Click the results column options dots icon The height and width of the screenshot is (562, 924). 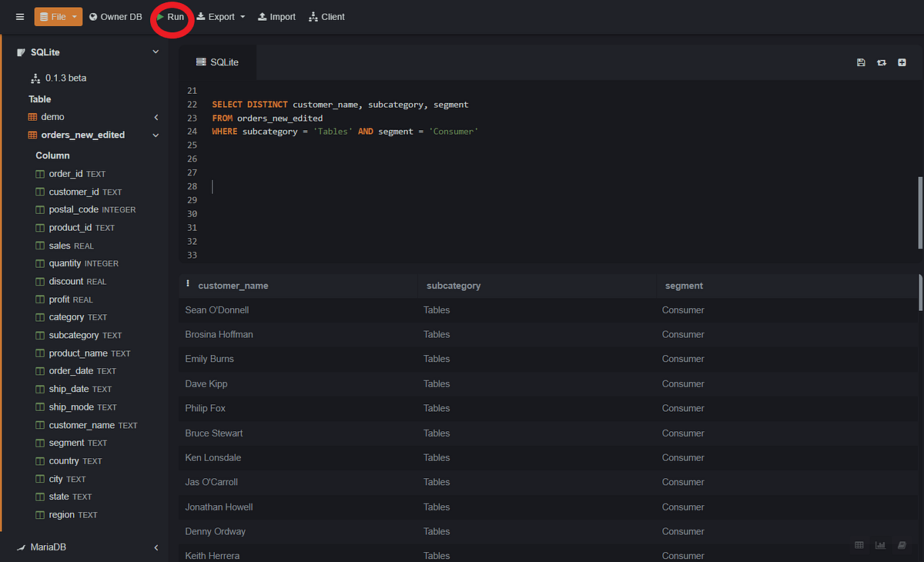tap(188, 284)
